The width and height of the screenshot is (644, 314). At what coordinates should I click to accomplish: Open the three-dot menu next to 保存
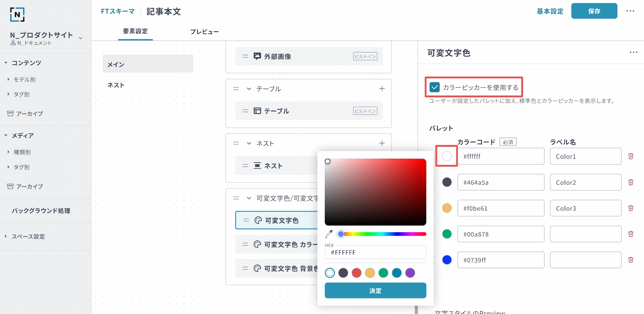click(x=630, y=11)
